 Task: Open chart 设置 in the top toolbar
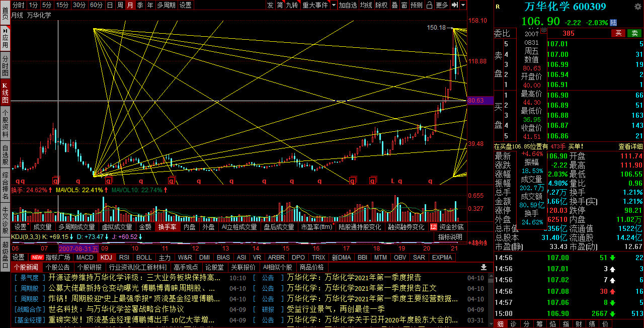pyautogui.click(x=185, y=5)
